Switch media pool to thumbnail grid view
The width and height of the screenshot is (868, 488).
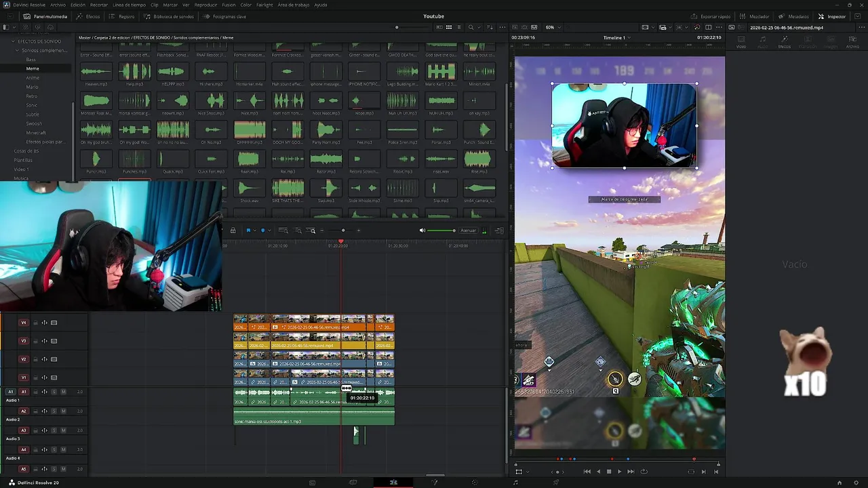449,27
